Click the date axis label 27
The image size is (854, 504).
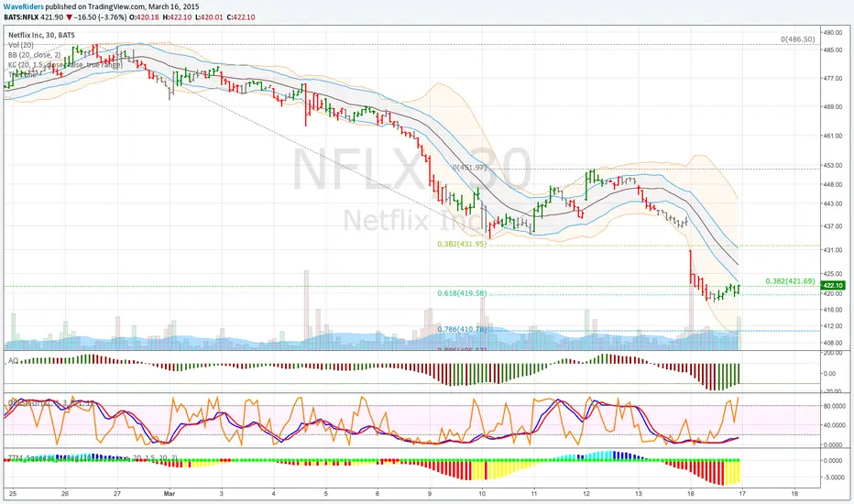click(x=117, y=494)
